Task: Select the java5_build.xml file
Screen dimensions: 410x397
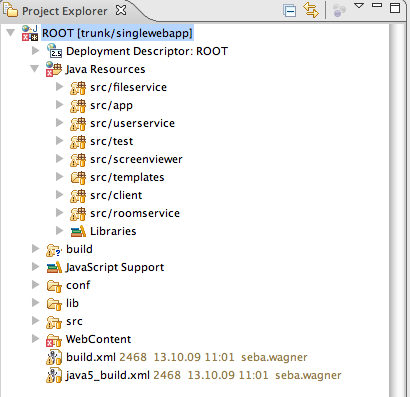Action: [107, 375]
